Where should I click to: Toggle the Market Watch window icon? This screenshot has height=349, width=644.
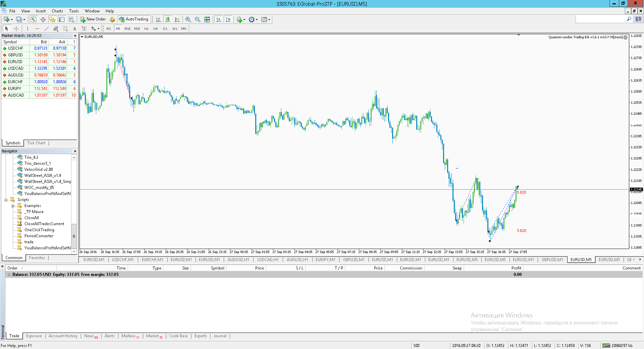click(34, 19)
